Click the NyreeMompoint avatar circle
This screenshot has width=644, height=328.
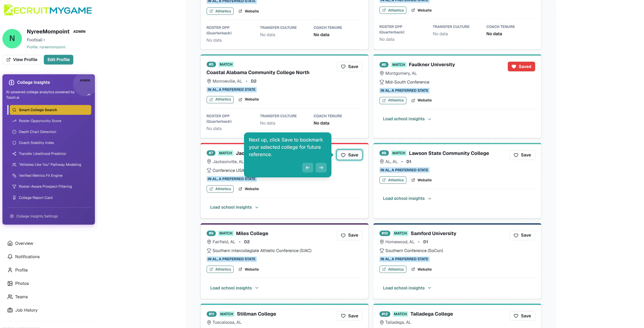tap(12, 39)
